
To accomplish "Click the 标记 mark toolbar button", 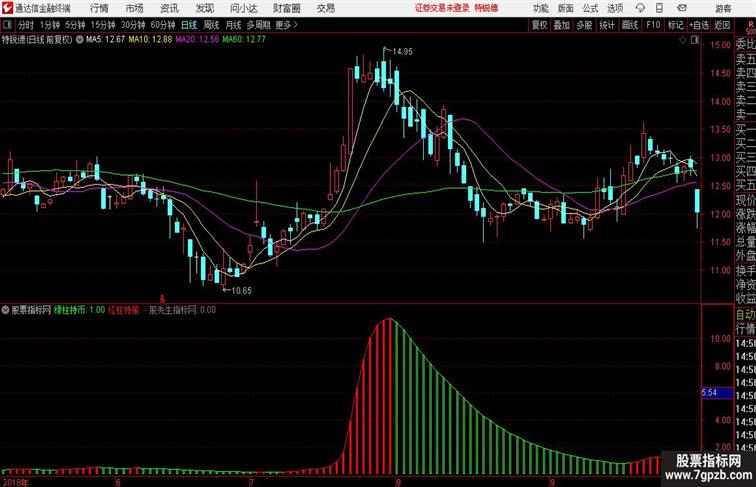I will (675, 25).
